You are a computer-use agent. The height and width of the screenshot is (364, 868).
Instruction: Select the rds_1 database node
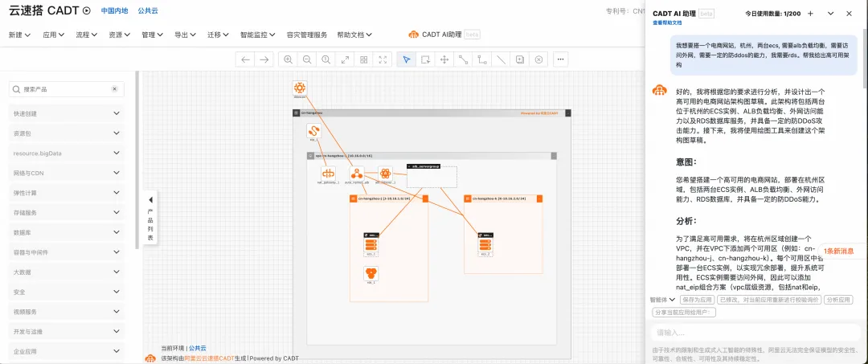click(x=371, y=273)
